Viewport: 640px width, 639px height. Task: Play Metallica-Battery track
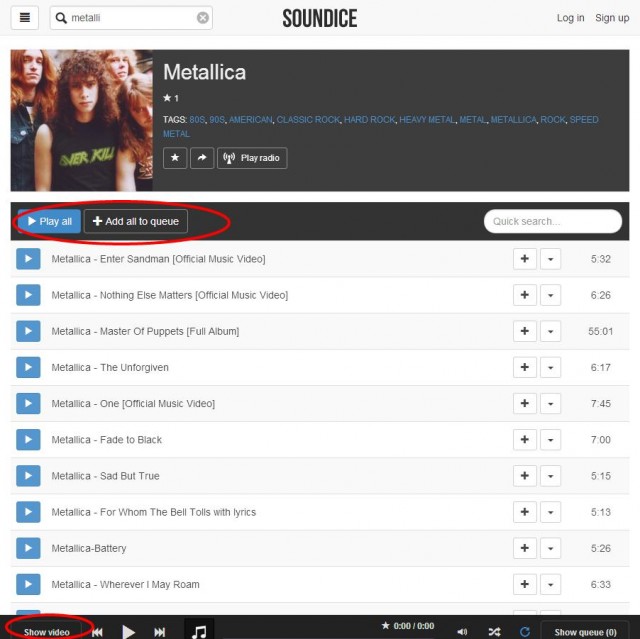point(28,548)
